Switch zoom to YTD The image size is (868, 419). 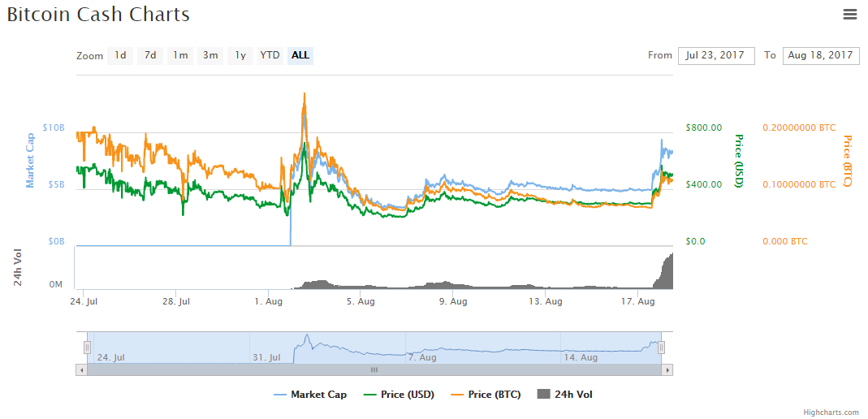[270, 55]
